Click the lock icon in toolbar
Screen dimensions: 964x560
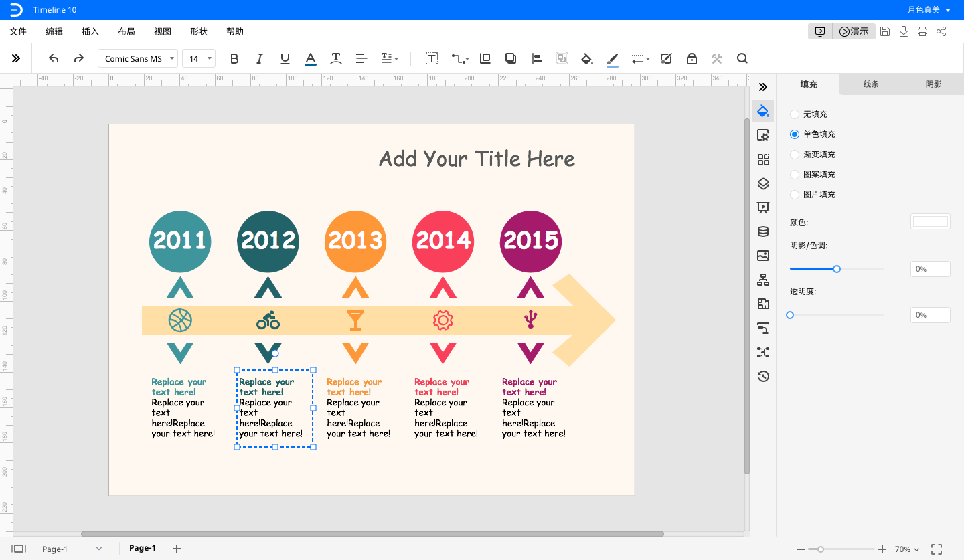(x=692, y=59)
